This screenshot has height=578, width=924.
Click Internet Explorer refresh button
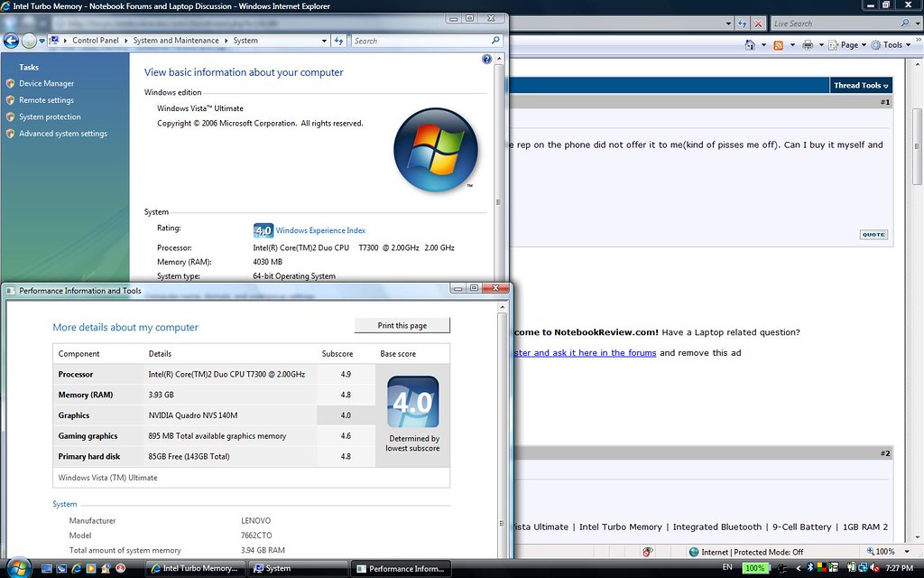pyautogui.click(x=743, y=23)
